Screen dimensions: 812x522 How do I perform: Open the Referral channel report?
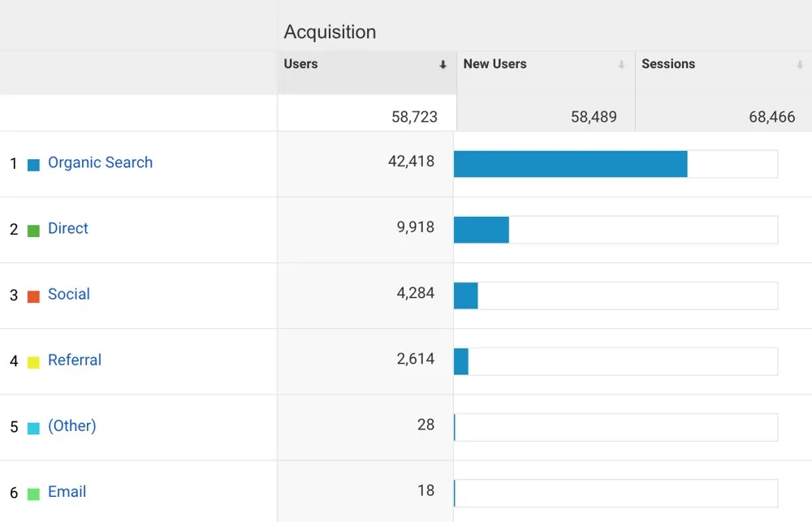click(74, 360)
